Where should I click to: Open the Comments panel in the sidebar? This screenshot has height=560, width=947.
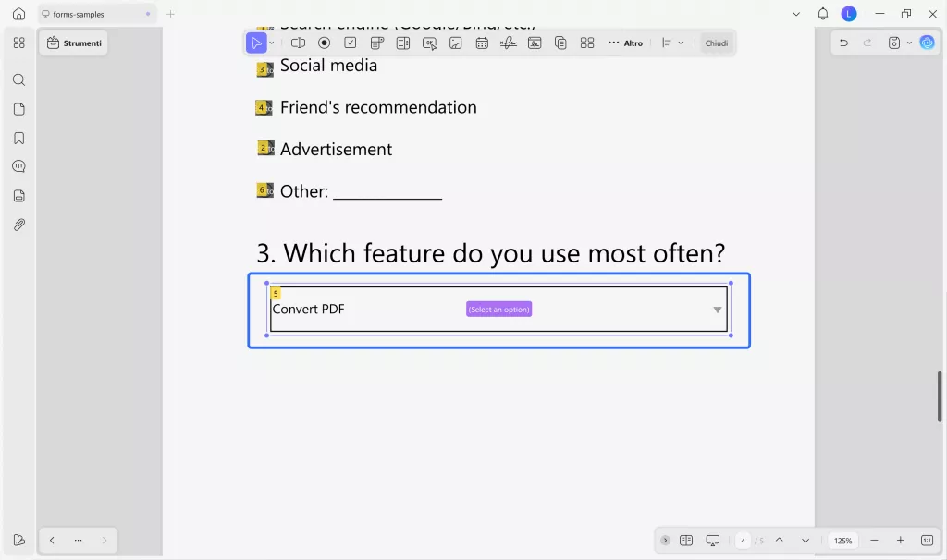18,166
